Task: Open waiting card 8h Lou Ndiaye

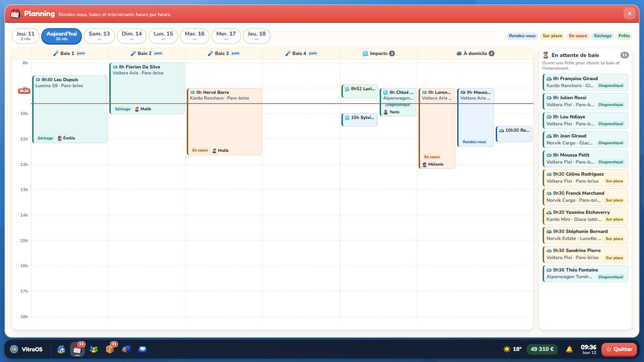Action: (585, 120)
